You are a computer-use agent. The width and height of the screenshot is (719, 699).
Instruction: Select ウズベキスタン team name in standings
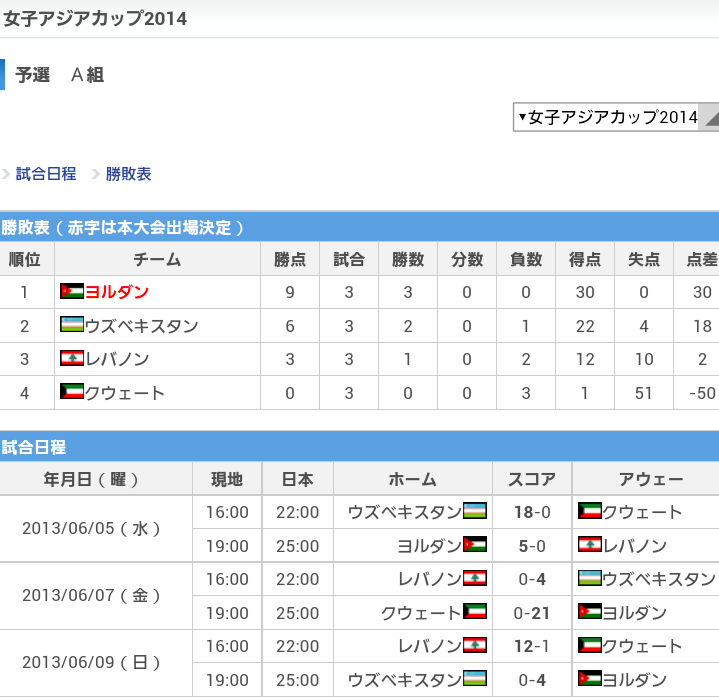tap(142, 326)
